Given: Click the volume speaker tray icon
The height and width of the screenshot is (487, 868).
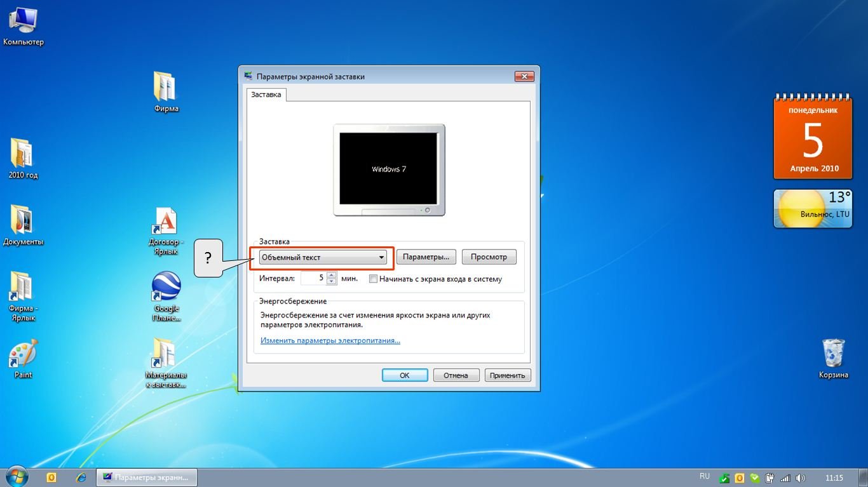Looking at the screenshot, I should pyautogui.click(x=800, y=478).
